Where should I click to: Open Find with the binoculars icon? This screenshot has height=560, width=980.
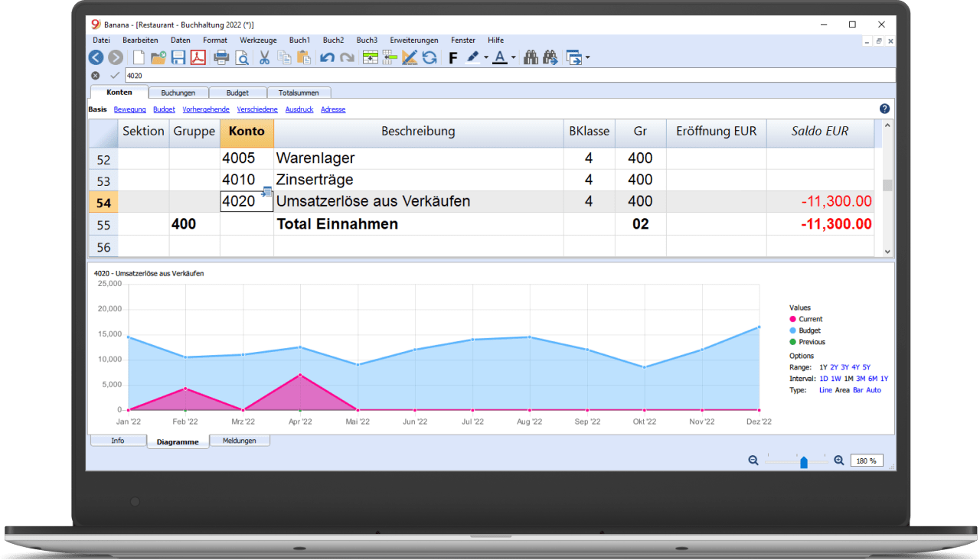[x=531, y=57]
